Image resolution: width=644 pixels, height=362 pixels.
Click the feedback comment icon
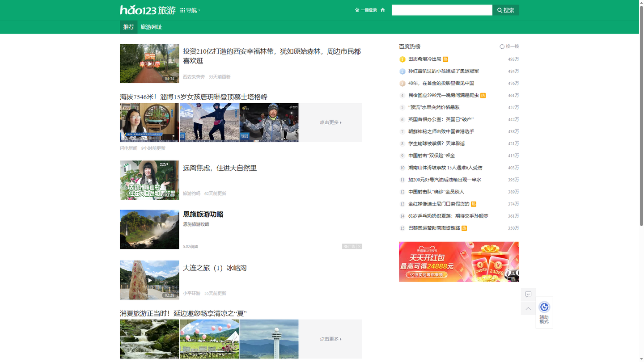528,295
